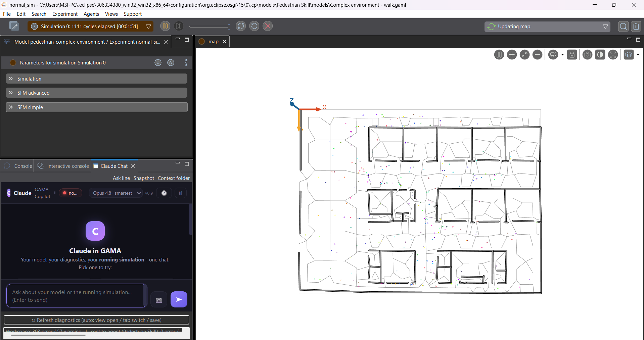Image resolution: width=644 pixels, height=340 pixels.
Task: Close the Experiment normal_sim parameters tab
Action: pos(166,42)
